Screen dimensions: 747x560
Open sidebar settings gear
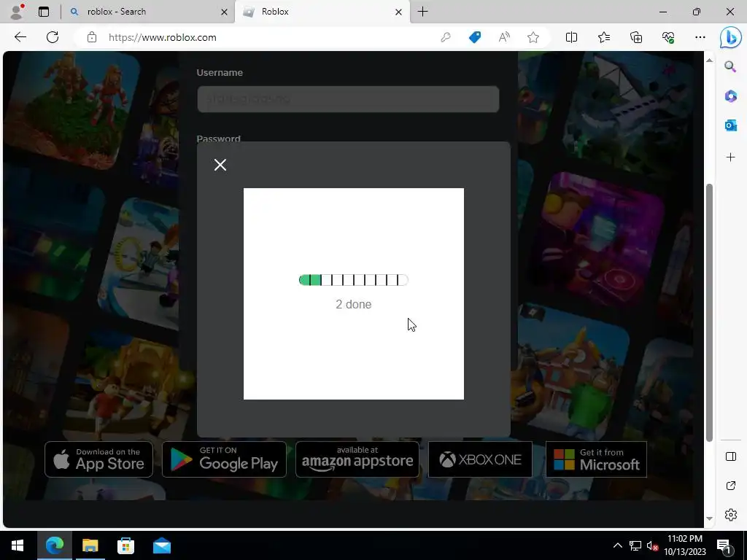pyautogui.click(x=730, y=515)
